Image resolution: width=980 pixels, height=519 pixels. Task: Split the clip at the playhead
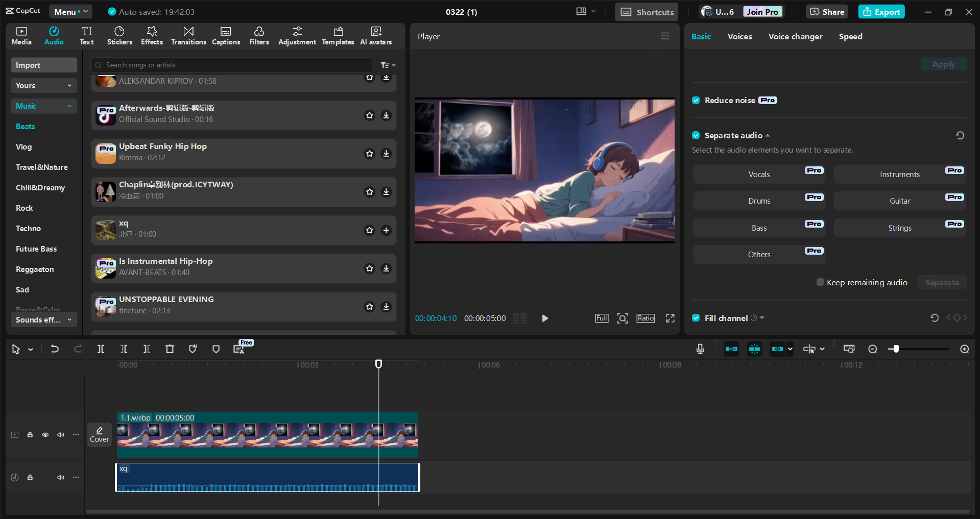point(101,349)
